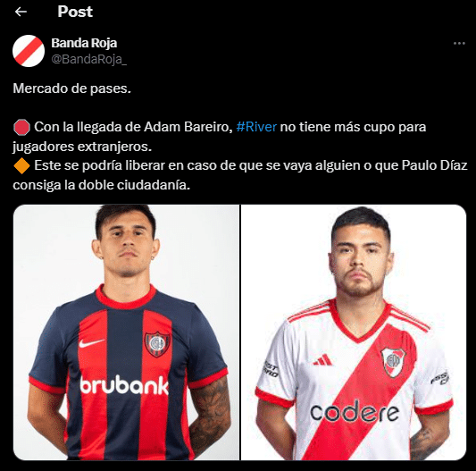
Task: Click the San Lorenzo crest on the left jersey
Action: pyautogui.click(x=157, y=344)
